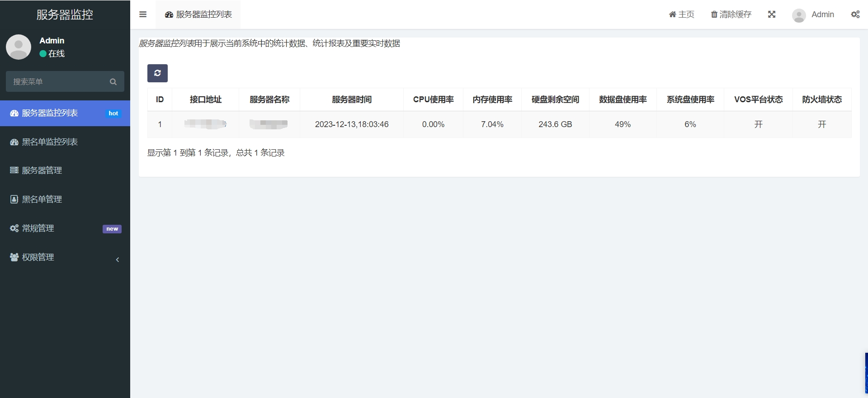Click the 数据盘使用率 column header
This screenshot has height=398, width=868.
[x=623, y=99]
